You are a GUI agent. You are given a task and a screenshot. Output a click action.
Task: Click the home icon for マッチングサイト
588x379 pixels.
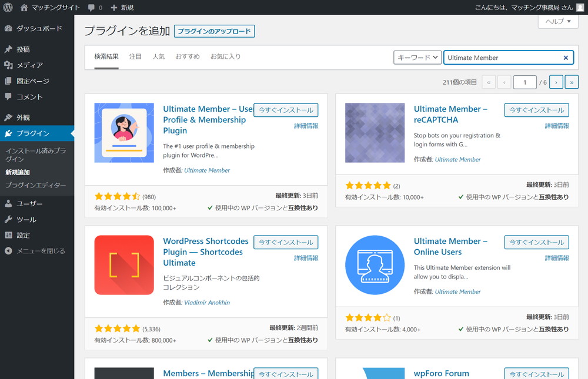coord(24,8)
